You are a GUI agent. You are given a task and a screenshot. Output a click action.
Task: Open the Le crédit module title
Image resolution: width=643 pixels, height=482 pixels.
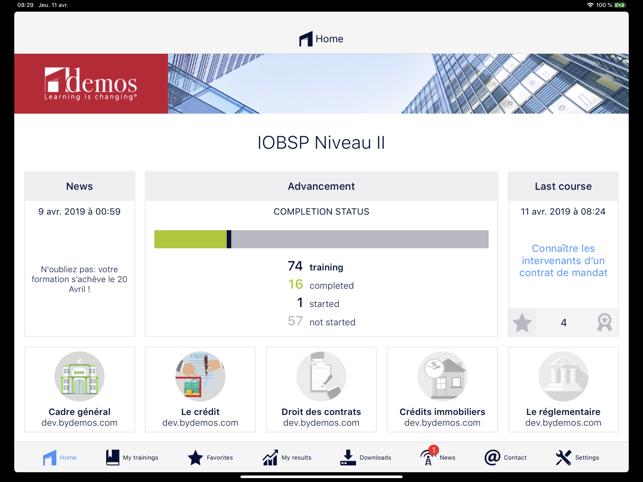[200, 411]
